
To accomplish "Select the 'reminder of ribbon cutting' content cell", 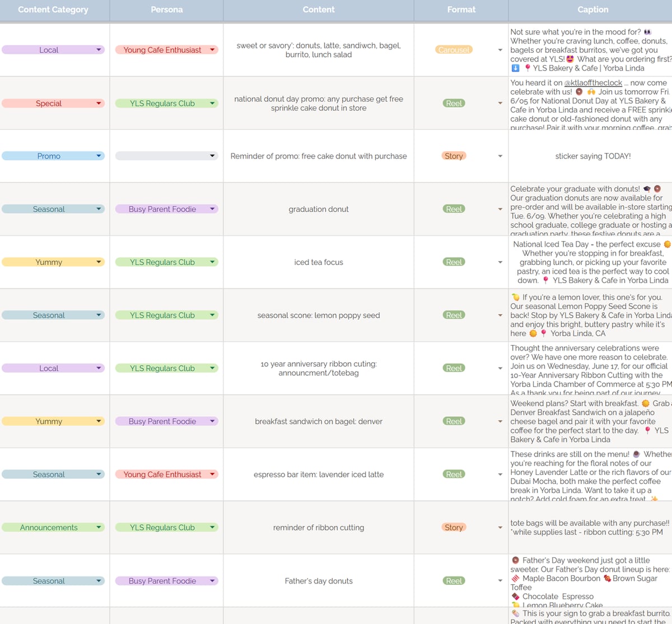I will coord(319,527).
